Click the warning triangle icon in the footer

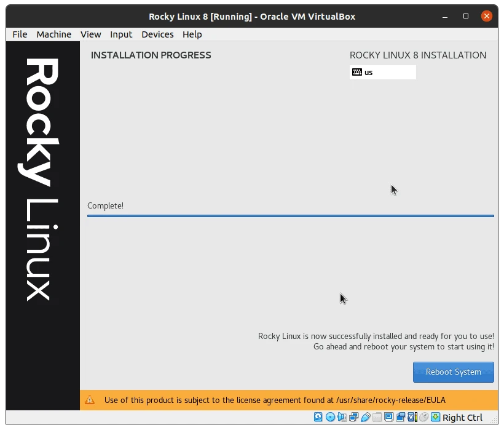[89, 400]
